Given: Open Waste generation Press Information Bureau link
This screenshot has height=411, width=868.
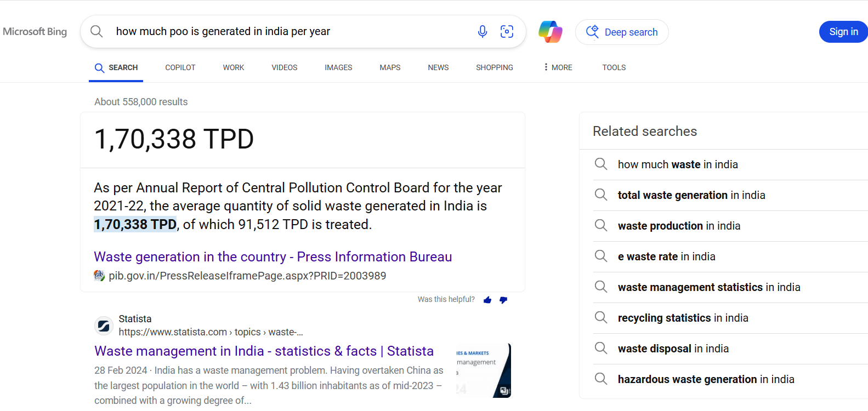Looking at the screenshot, I should pos(273,256).
